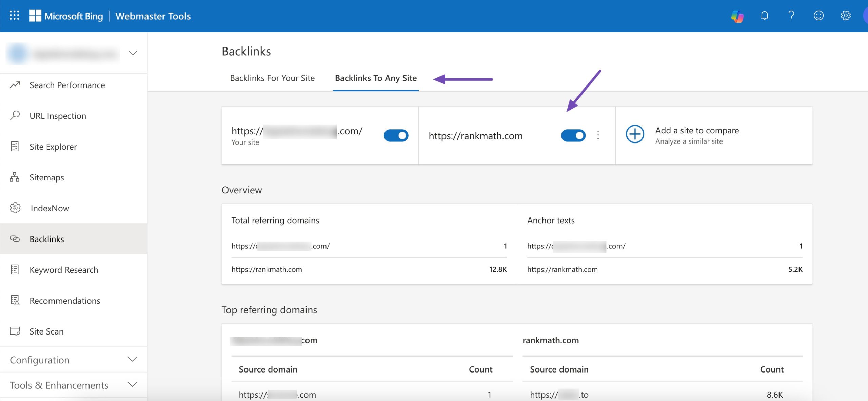Toggle off the rankmath.com switch
Viewport: 868px width, 401px height.
[x=573, y=136]
